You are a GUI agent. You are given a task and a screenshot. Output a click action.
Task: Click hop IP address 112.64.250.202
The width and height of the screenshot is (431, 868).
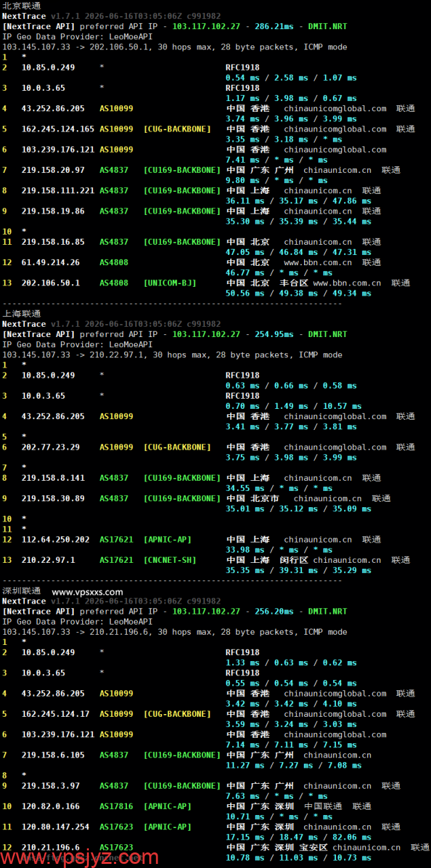pos(56,540)
